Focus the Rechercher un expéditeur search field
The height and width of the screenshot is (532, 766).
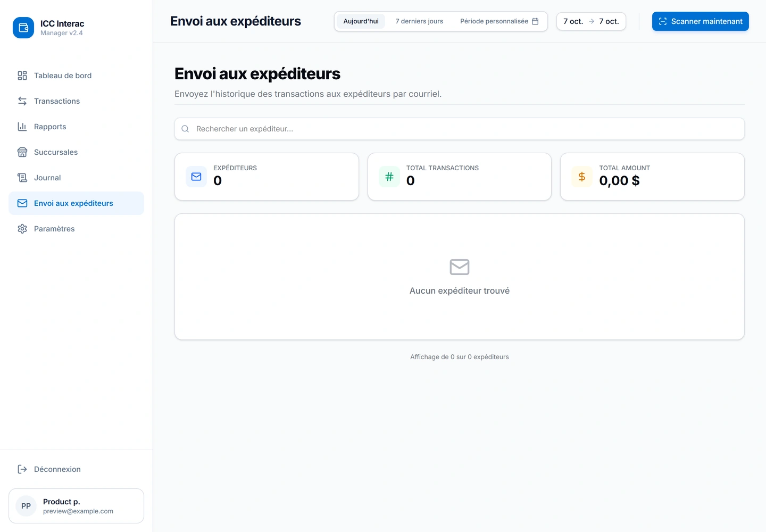pyautogui.click(x=460, y=129)
